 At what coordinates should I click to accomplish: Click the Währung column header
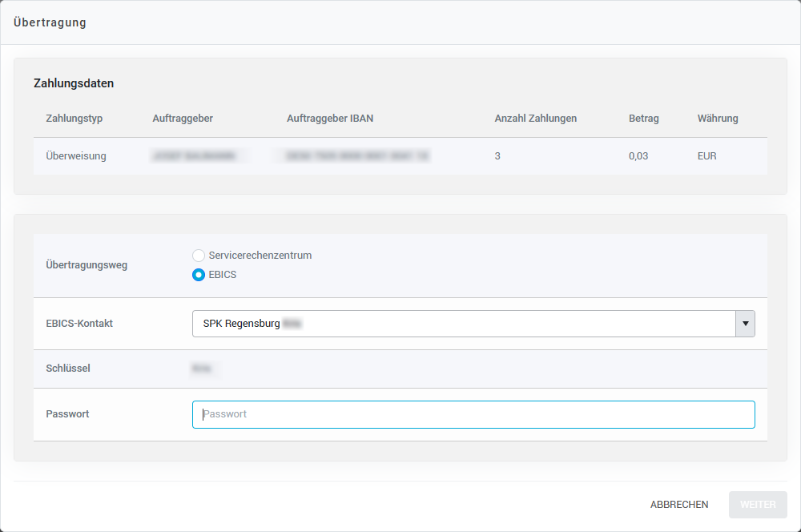[x=718, y=119]
